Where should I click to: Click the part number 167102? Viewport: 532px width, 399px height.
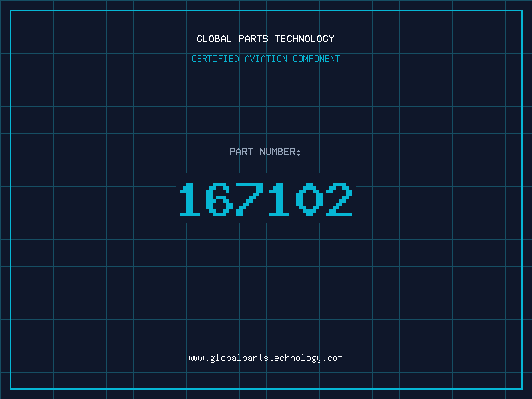(266, 199)
